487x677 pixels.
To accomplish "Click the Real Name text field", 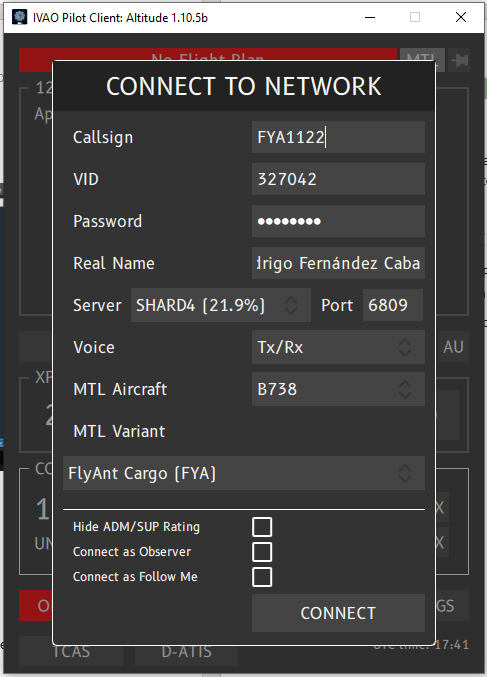I will 338,263.
